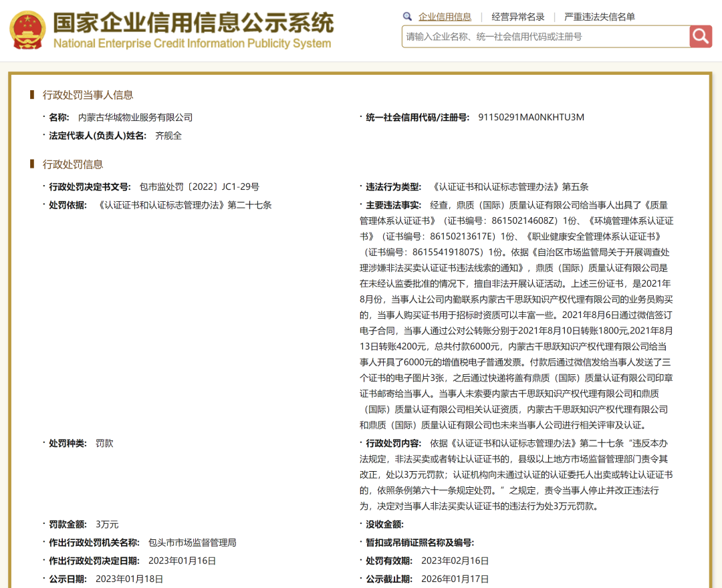Click the red search magnifier button

tap(700, 36)
